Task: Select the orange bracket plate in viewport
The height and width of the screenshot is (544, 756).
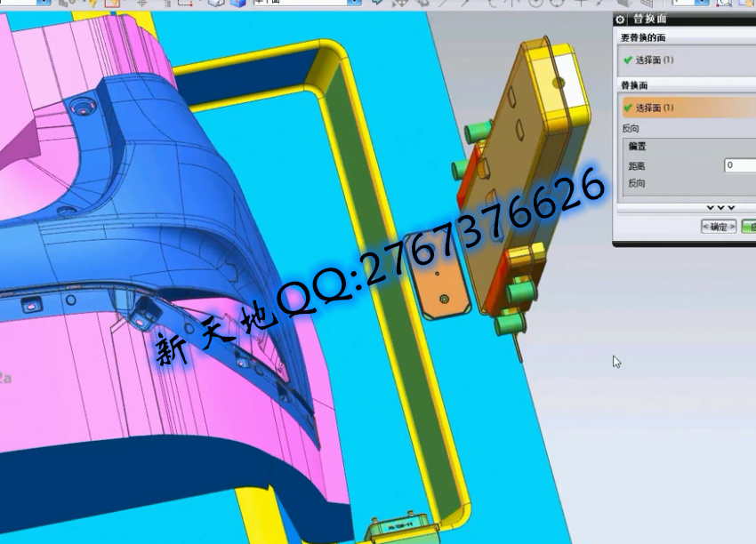Action: 442,284
